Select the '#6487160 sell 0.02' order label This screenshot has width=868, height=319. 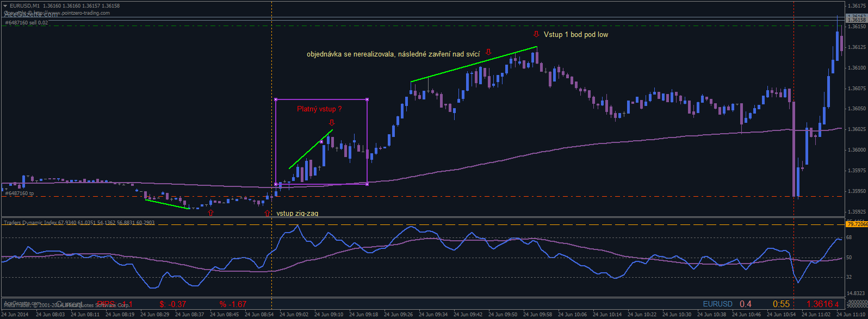[x=26, y=23]
